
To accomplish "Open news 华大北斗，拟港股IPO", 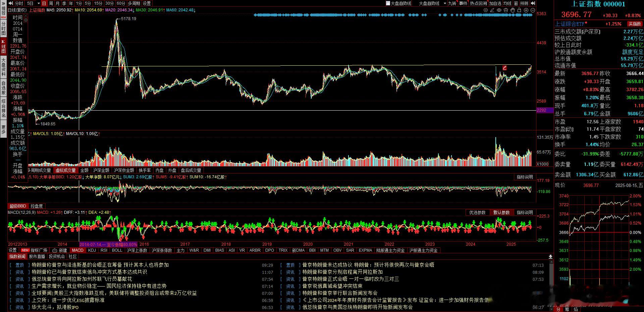I will pos(55,307).
